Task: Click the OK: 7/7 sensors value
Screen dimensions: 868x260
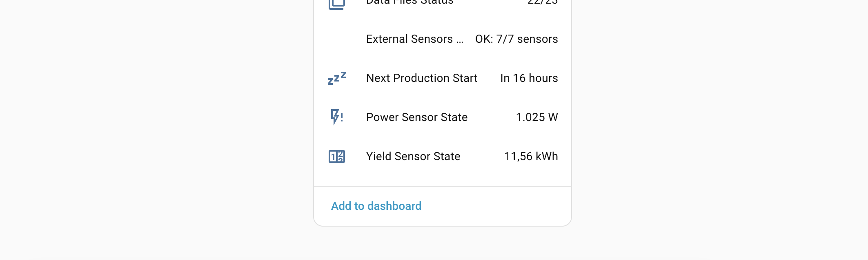Action: 516,39
